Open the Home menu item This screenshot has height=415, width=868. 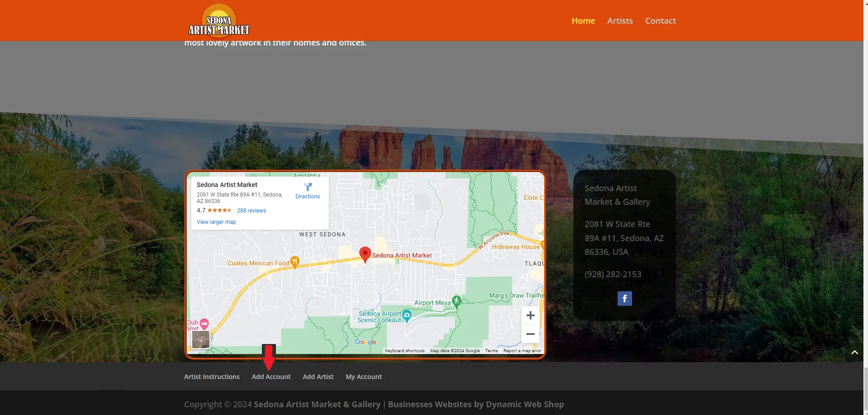click(583, 21)
